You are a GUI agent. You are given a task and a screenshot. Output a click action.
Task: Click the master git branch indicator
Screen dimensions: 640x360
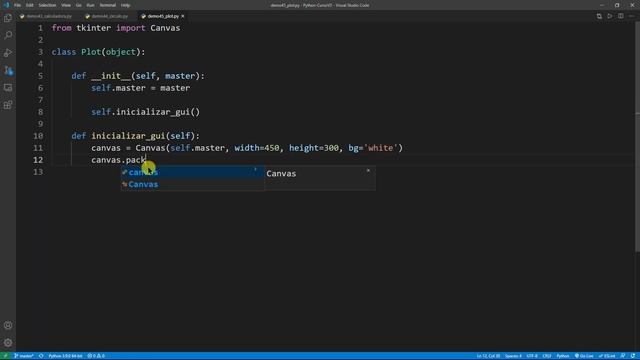24,356
